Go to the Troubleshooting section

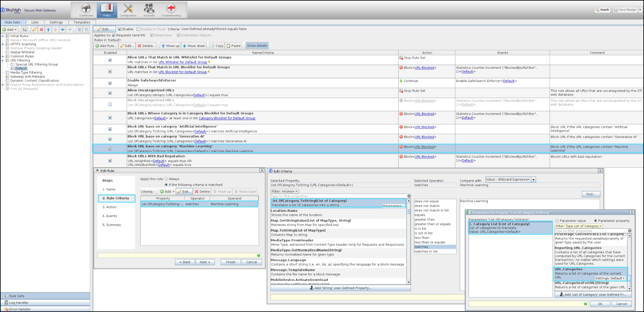click(171, 10)
